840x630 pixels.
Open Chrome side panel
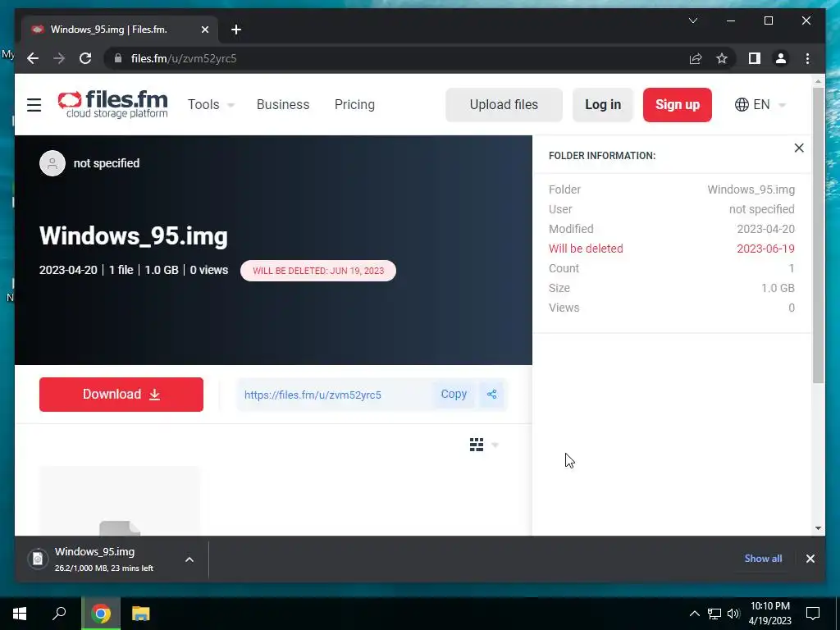pos(755,58)
